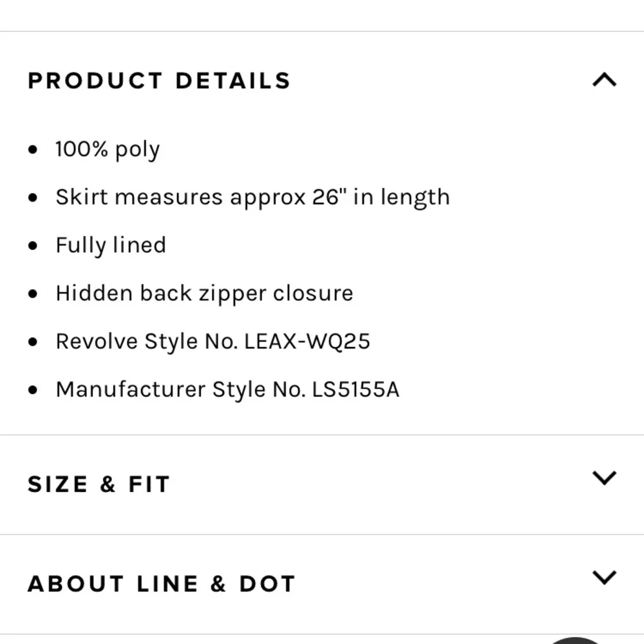Click the bullet beside Manufacturer Style No.
Screen dimensions: 644x644
click(33, 390)
